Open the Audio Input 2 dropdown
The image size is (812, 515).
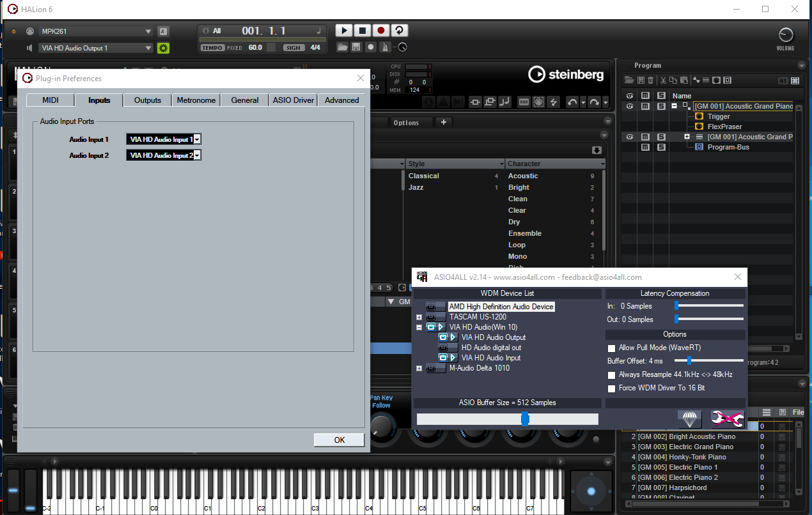(x=198, y=155)
